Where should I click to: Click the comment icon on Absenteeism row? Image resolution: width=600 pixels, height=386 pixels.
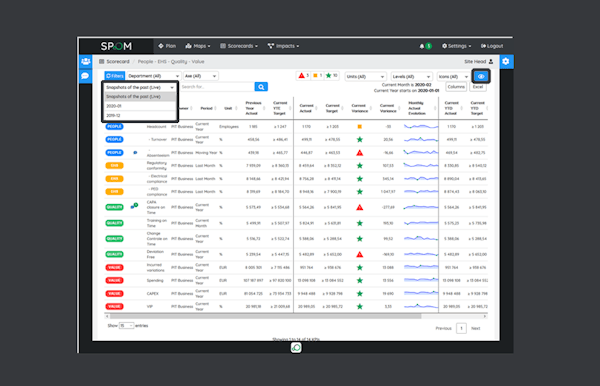pyautogui.click(x=135, y=153)
